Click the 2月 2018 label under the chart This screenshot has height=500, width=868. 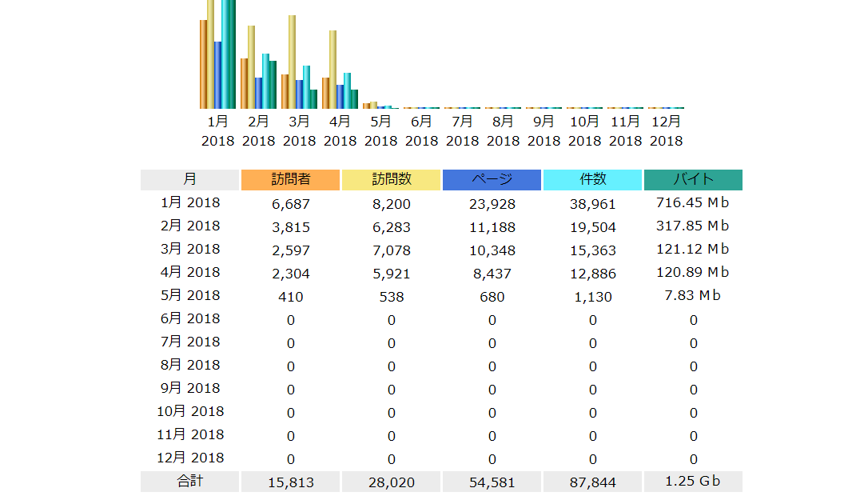coord(259,131)
